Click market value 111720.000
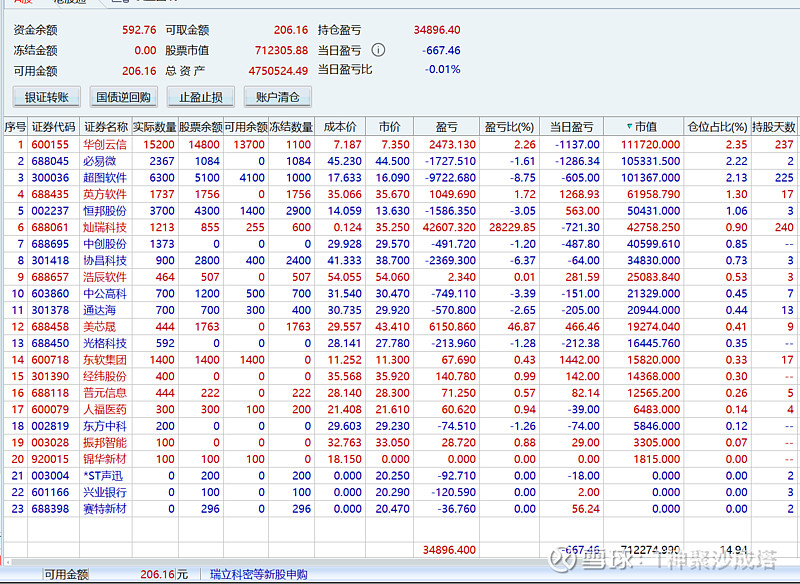The image size is (800, 584). (651, 144)
